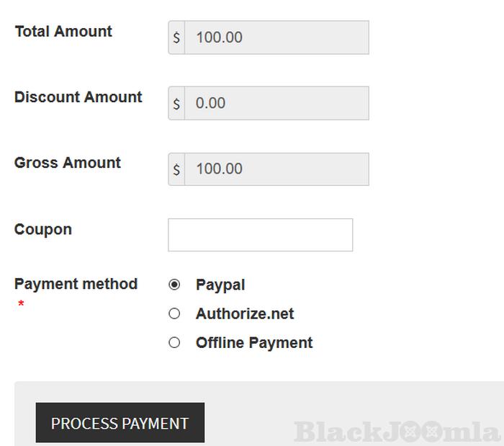Click the "Payment method" label
This screenshot has height=446, width=504.
pos(76,284)
